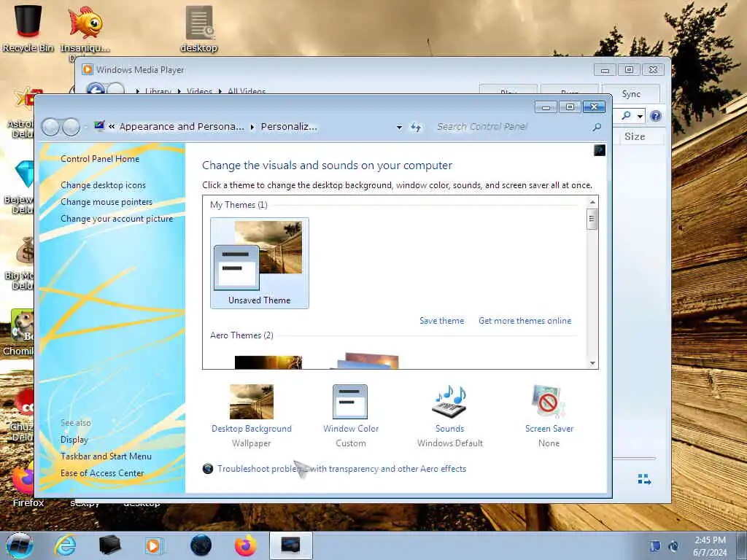Switch to Now Playing in Media Player
Image resolution: width=747 pixels, height=560 pixels.
click(x=644, y=479)
